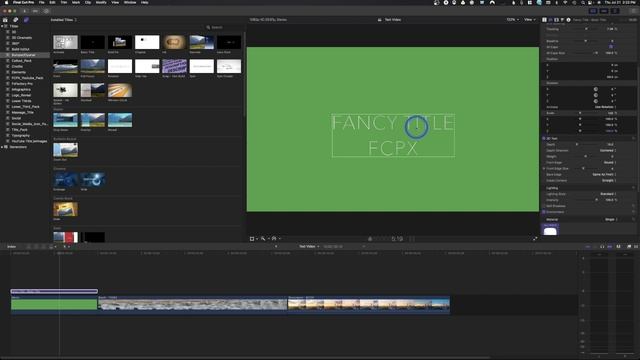Toggle the Environment checkbox
The image size is (640, 360).
(x=544, y=212)
